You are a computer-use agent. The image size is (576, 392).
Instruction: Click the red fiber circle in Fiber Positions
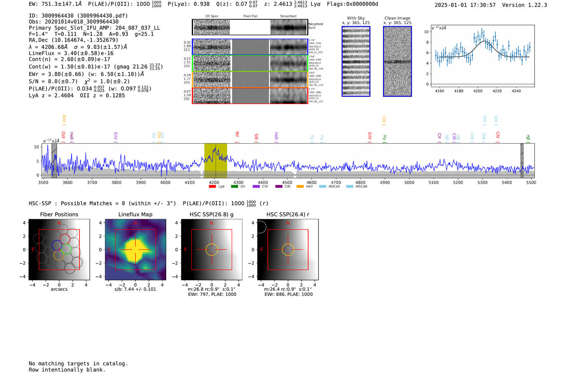[65, 239]
